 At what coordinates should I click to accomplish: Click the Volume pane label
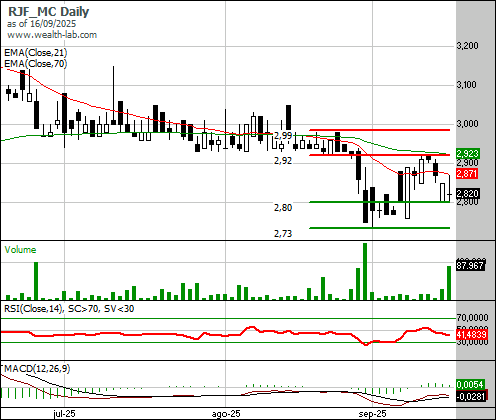tap(20, 250)
